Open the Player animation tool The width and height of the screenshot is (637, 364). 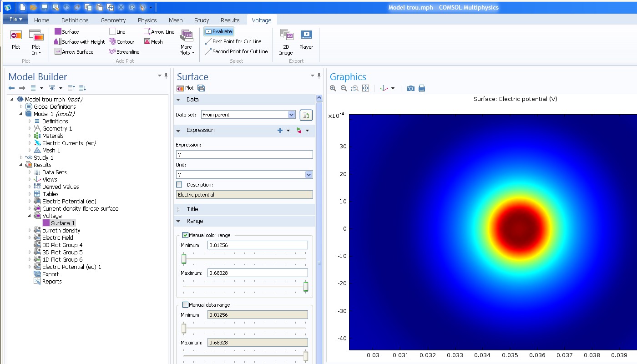click(306, 39)
